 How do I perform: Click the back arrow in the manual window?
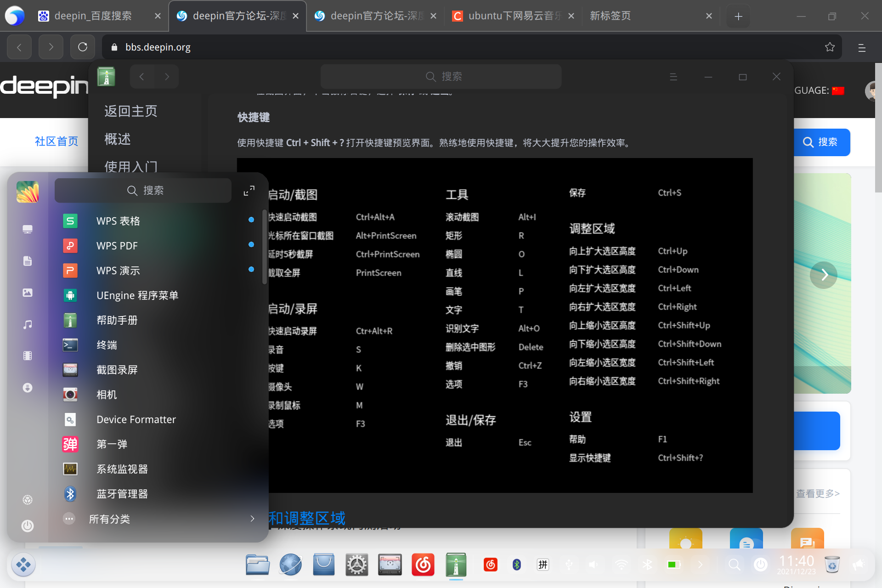point(141,76)
